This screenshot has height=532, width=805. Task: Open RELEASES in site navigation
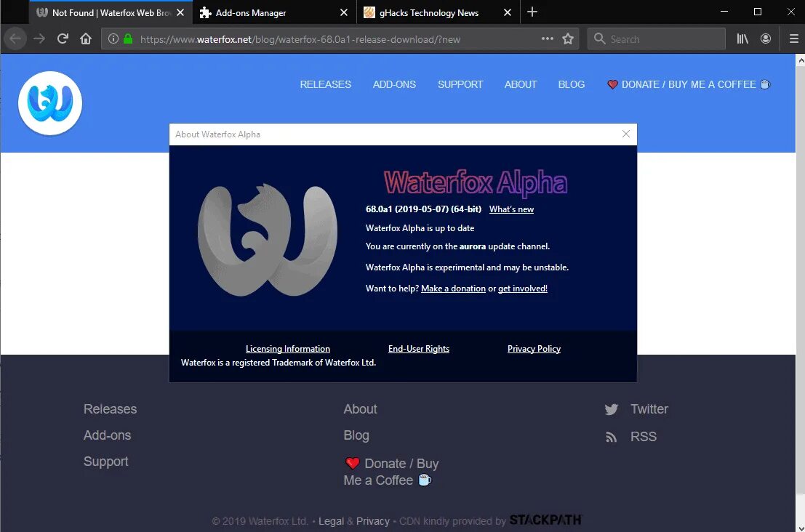pyautogui.click(x=326, y=84)
